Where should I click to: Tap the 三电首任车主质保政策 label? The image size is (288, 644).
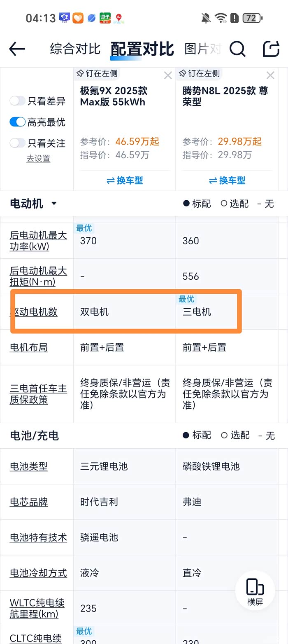38,394
